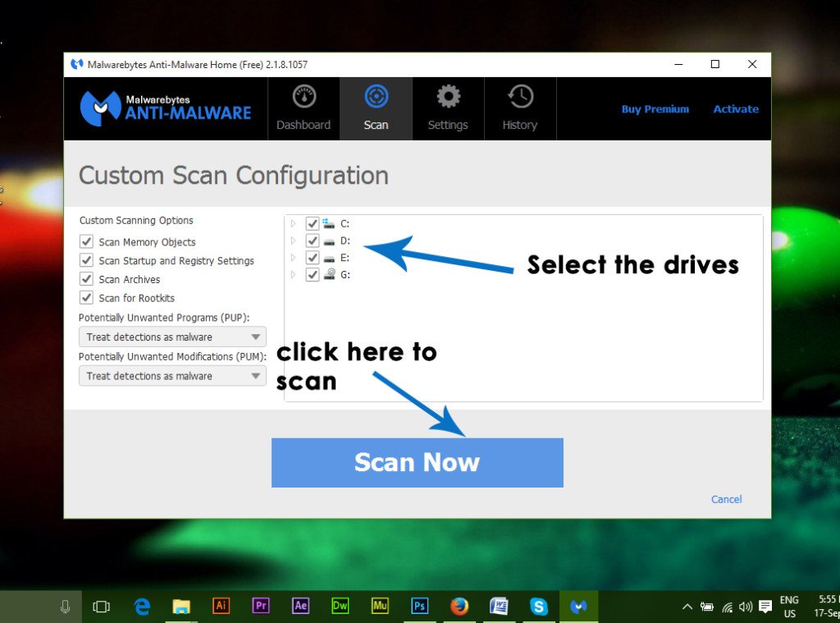Click the E: drive icon
Screen dimensions: 840x623
coord(329,259)
